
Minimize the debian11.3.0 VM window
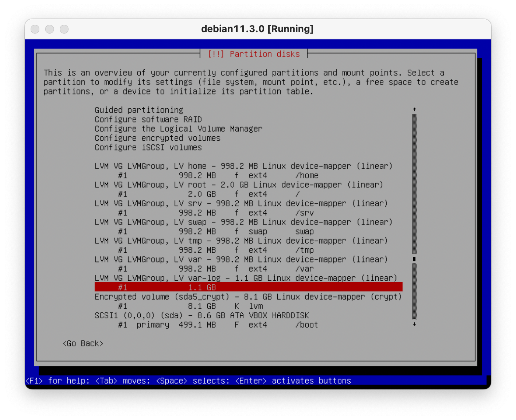point(50,29)
